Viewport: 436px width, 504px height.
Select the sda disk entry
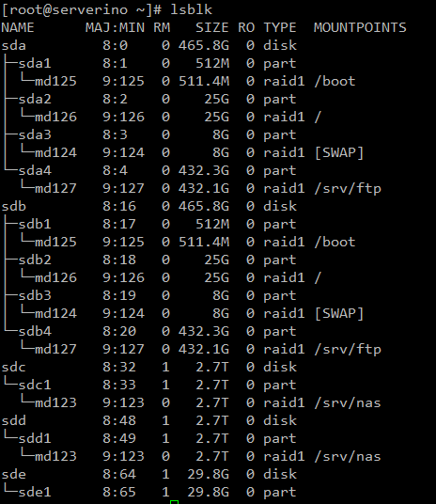pyautogui.click(x=14, y=46)
